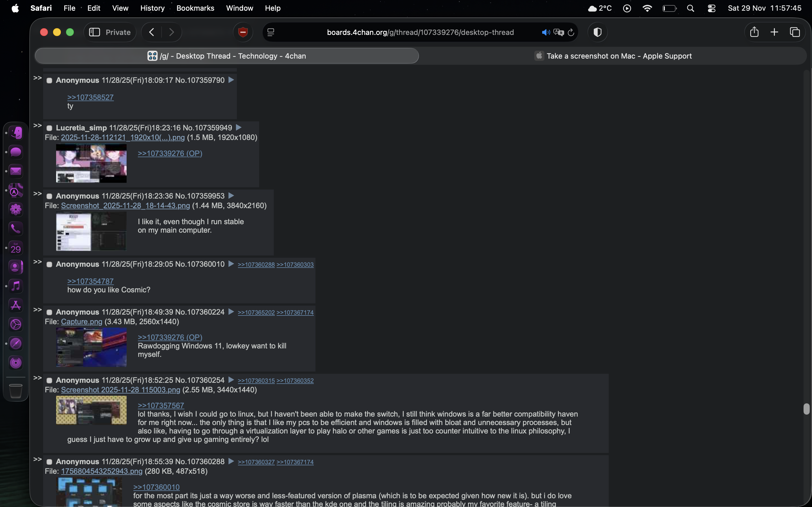Screen dimensions: 812x507
Task: Open post menu arrow for No.107359790
Action: pyautogui.click(x=231, y=80)
